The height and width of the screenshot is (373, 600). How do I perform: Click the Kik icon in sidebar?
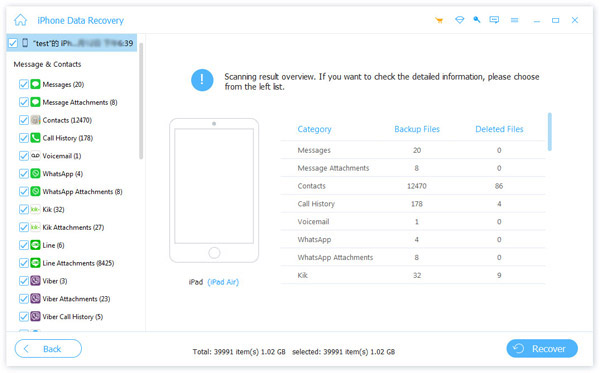click(x=35, y=209)
